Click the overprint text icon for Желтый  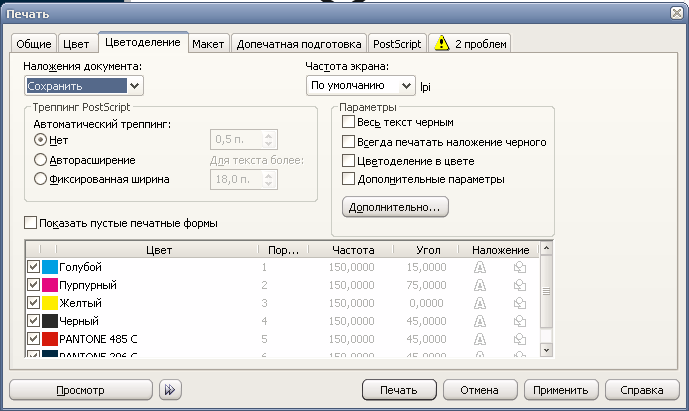(x=480, y=303)
